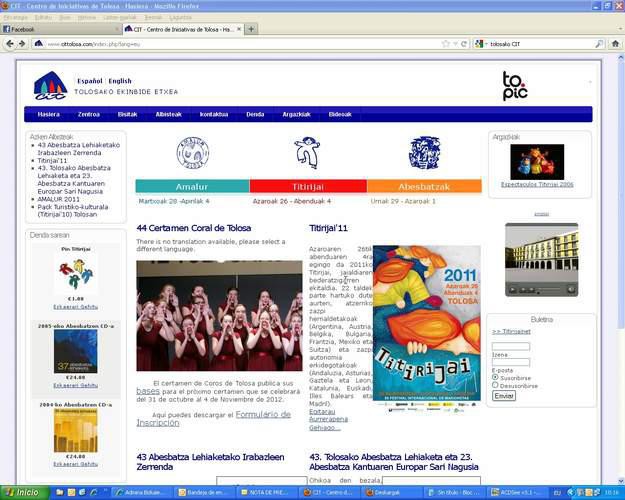Click the red Titirijai banner button

click(x=308, y=186)
